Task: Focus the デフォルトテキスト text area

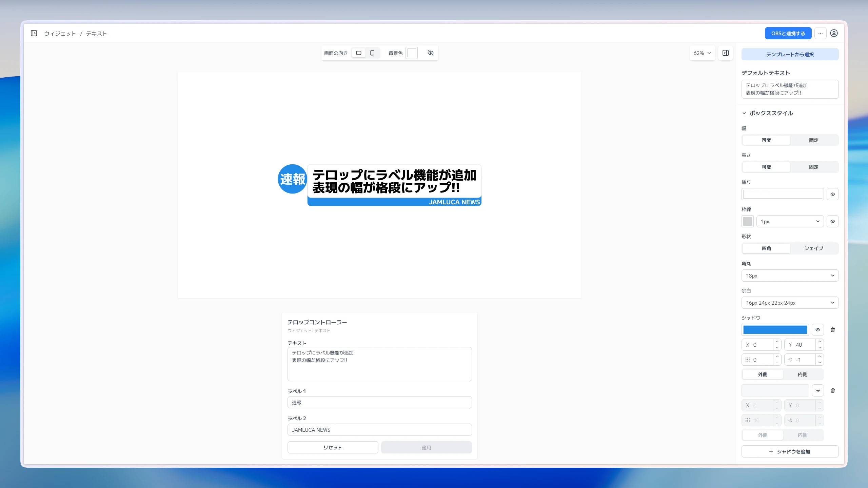Action: coord(790,89)
